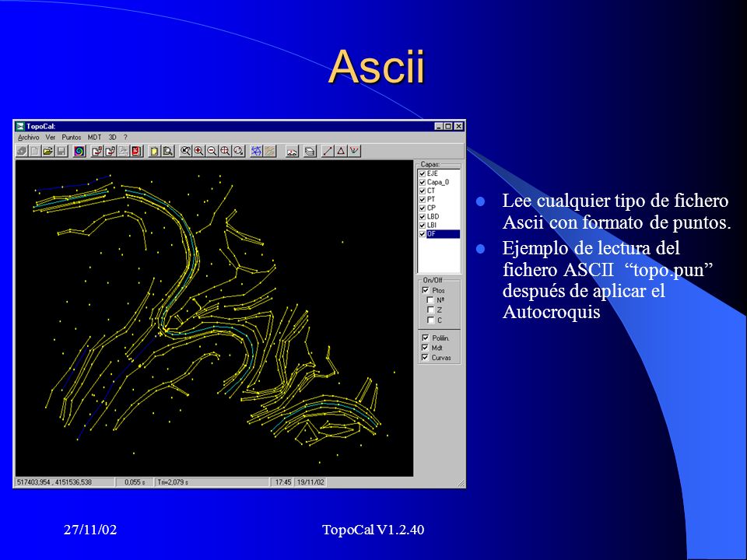
Task: Close the TopoCal window
Action: pyautogui.click(x=458, y=126)
